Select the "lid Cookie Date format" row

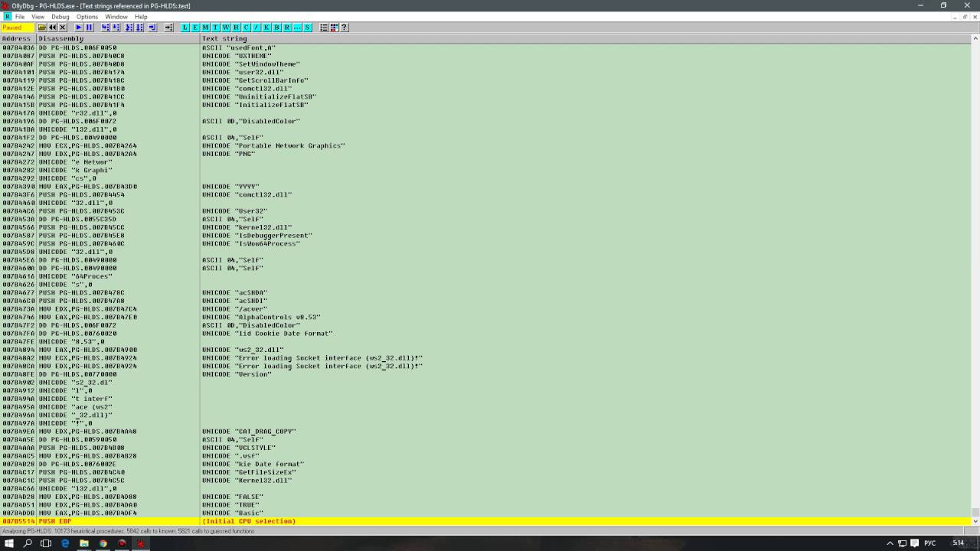coord(485,334)
